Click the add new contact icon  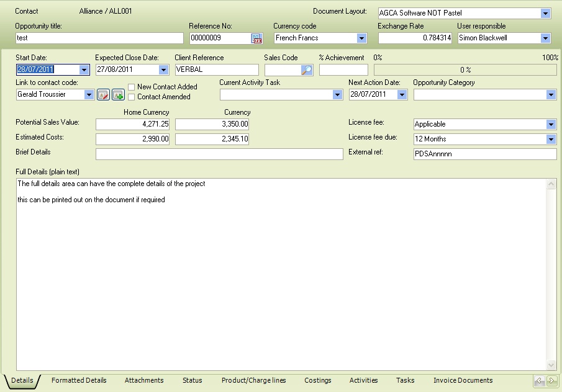[x=118, y=95]
